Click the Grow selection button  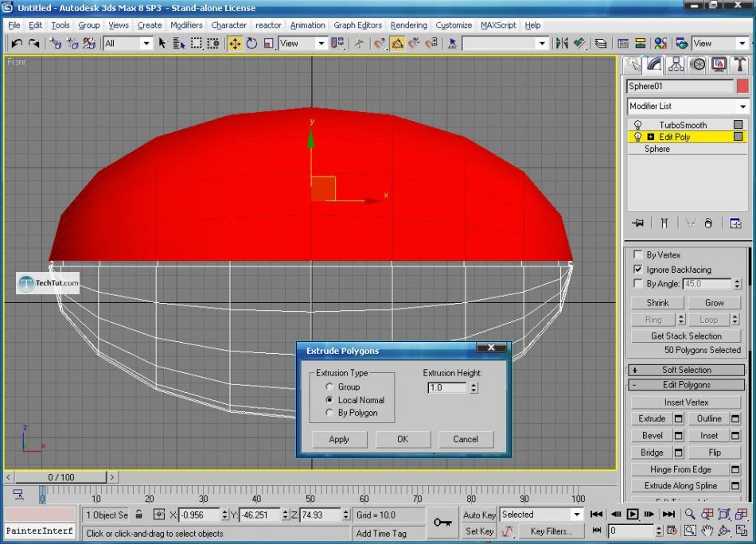click(715, 302)
